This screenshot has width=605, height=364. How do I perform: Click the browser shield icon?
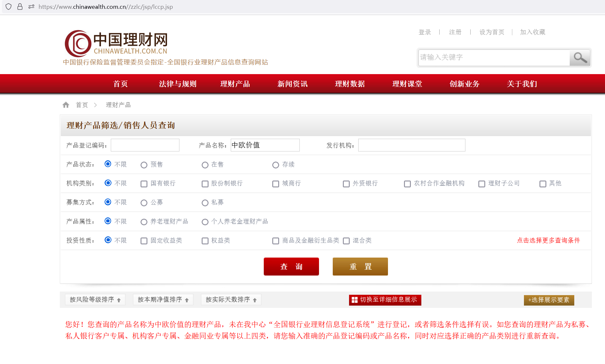(9, 7)
